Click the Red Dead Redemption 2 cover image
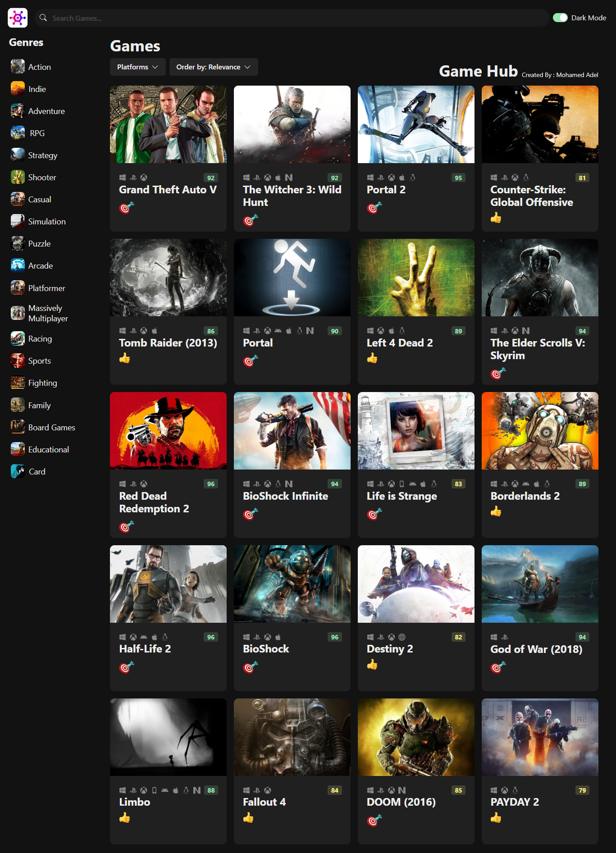The height and width of the screenshot is (853, 616). point(168,431)
